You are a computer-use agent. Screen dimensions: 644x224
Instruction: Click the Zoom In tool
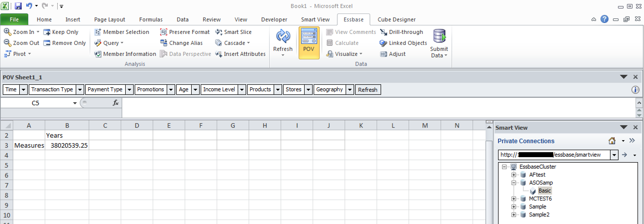pyautogui.click(x=21, y=32)
